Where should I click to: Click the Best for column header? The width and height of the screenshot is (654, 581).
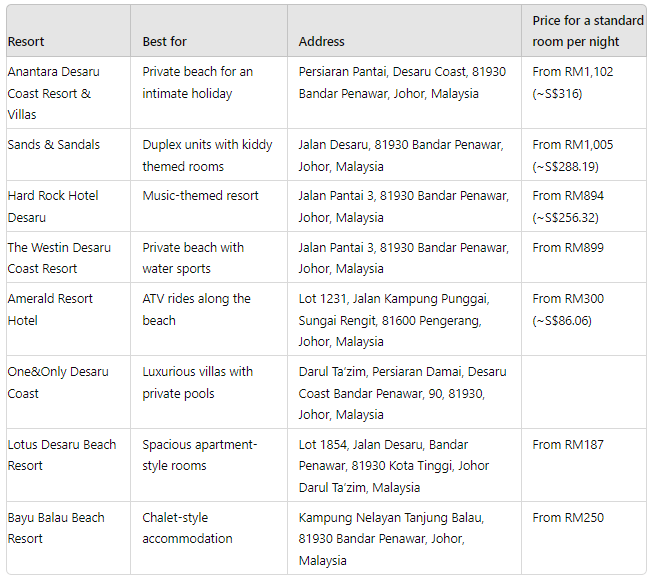click(x=164, y=42)
